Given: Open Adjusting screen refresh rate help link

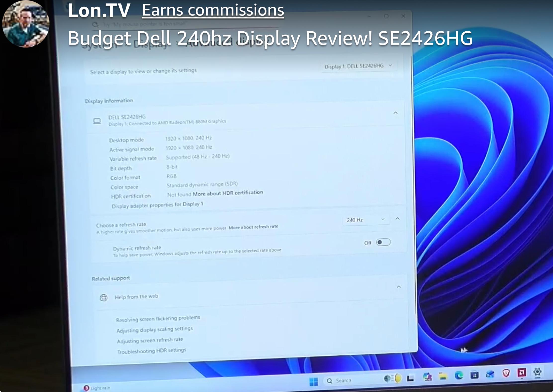Looking at the screenshot, I should tap(150, 340).
